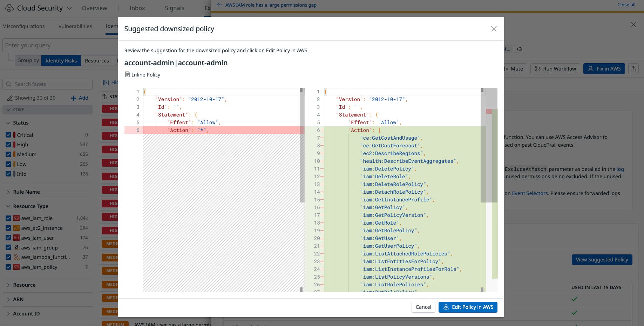Image resolution: width=644 pixels, height=326 pixels.
Task: Click the plus Add facet button
Action: click(x=80, y=98)
